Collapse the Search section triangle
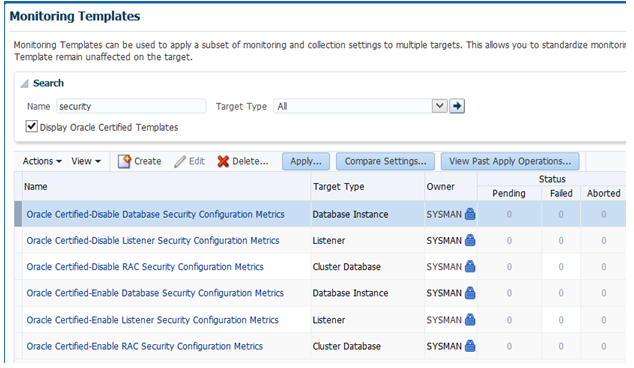This screenshot has width=634, height=368. point(25,84)
